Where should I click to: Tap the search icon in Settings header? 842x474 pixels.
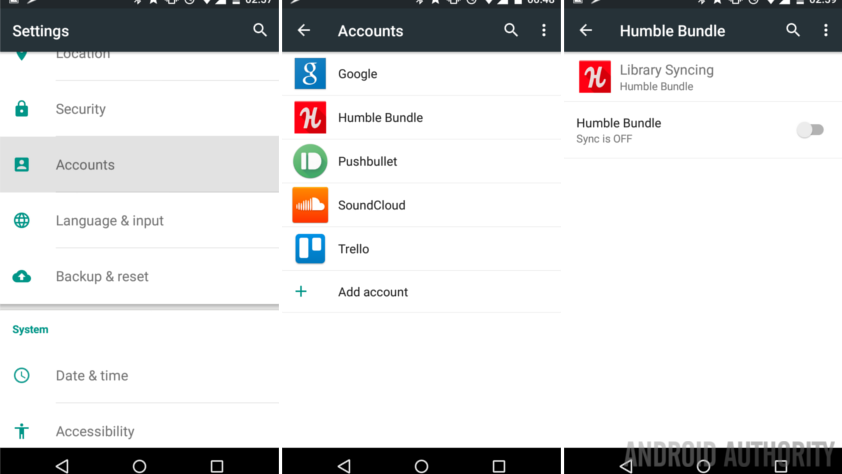[x=260, y=30]
